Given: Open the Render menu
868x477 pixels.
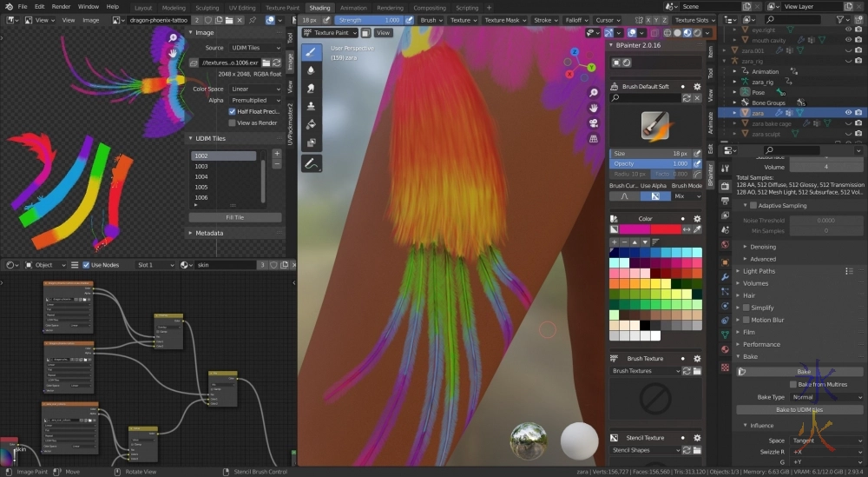Looking at the screenshot, I should coord(61,7).
